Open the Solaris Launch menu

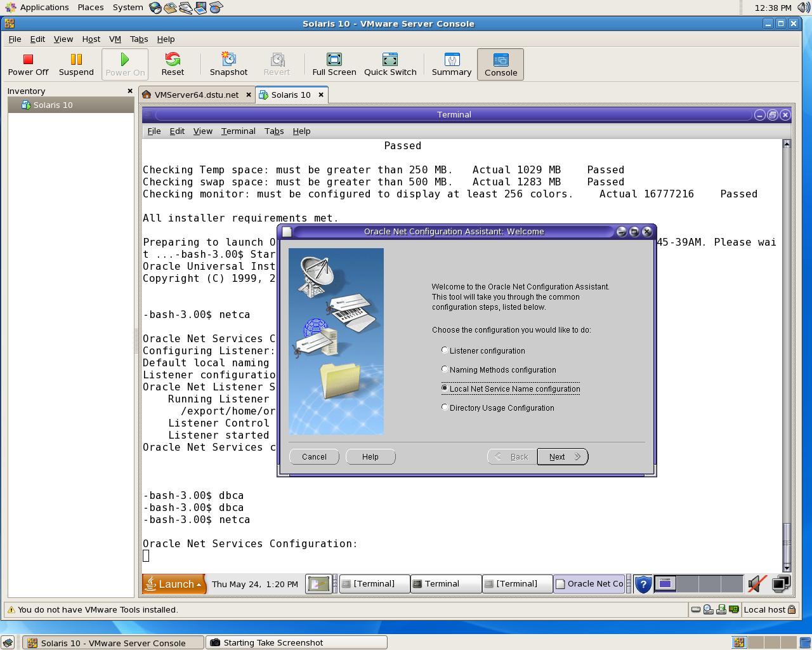pos(174,584)
